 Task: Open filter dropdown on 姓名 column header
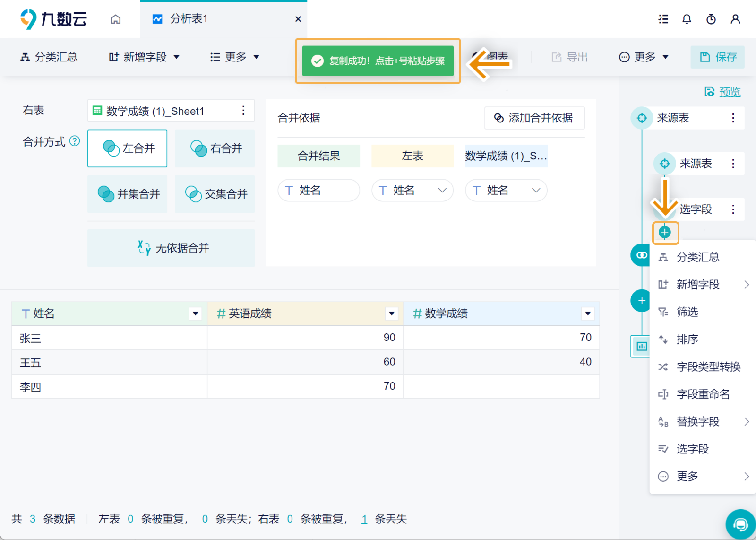click(x=195, y=314)
